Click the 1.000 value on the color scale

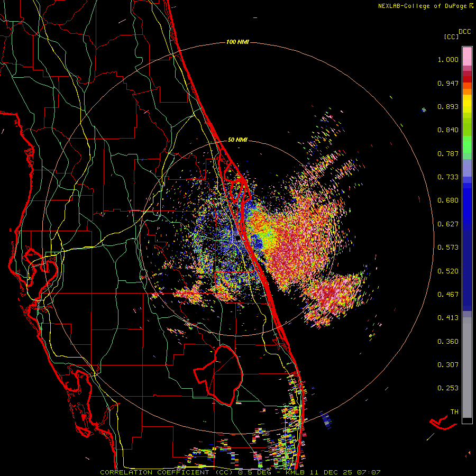(x=448, y=59)
